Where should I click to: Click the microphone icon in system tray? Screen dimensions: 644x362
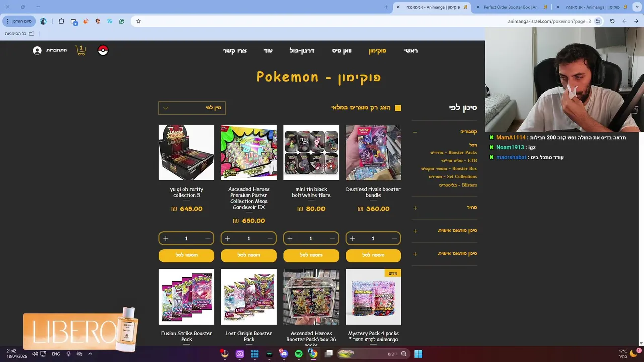coord(69,354)
